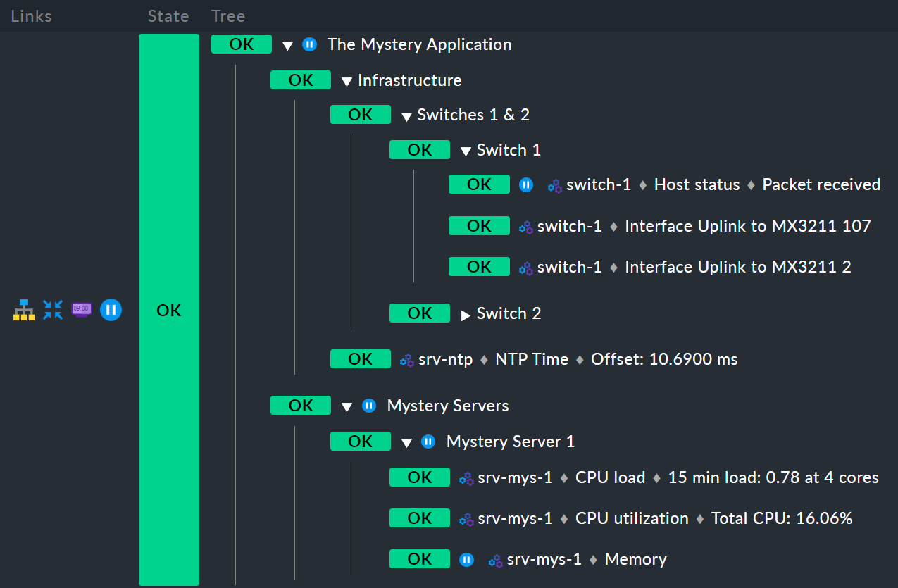Click the BI hierarchy tree icon in Links
The height and width of the screenshot is (588, 898).
click(24, 310)
